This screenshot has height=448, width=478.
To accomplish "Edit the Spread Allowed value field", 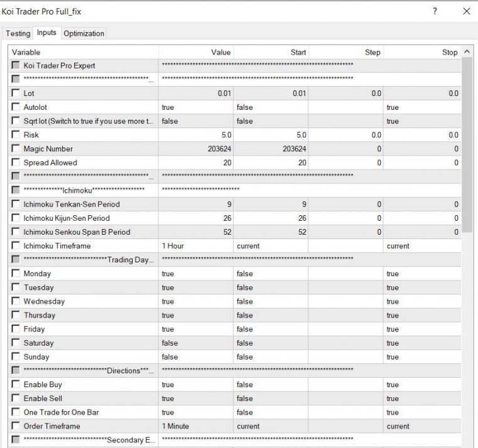I will point(195,163).
